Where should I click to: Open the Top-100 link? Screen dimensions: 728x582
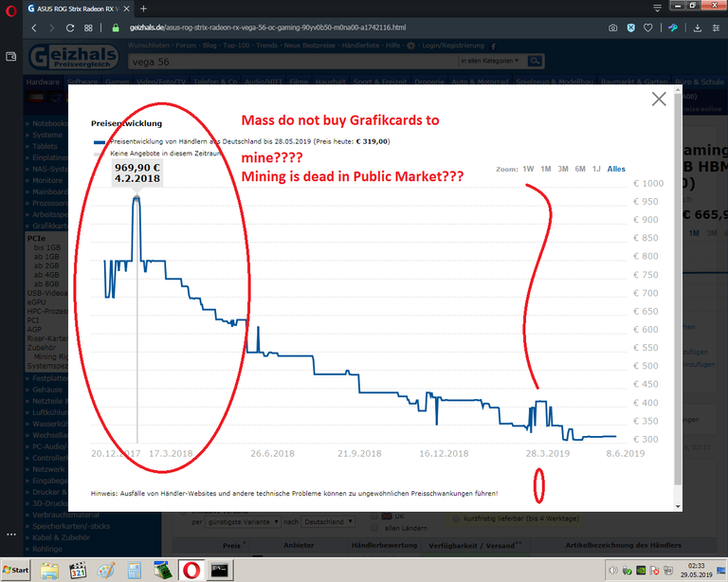236,45
